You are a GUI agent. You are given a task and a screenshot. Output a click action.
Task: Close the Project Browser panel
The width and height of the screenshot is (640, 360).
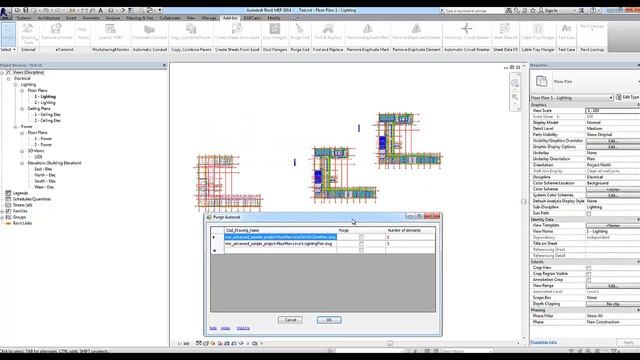click(164, 65)
